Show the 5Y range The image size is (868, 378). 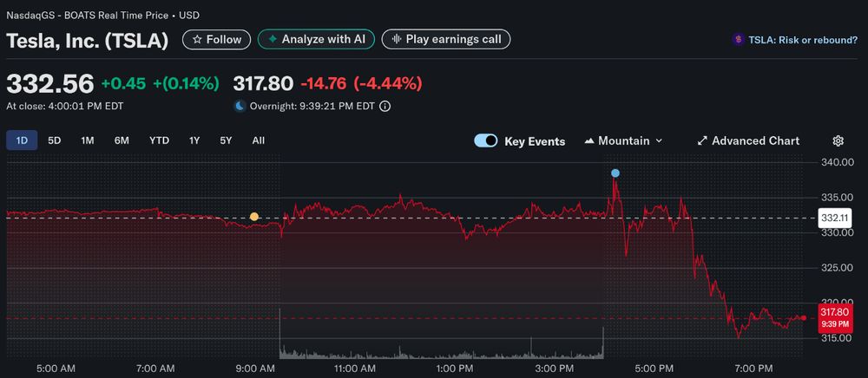[226, 140]
